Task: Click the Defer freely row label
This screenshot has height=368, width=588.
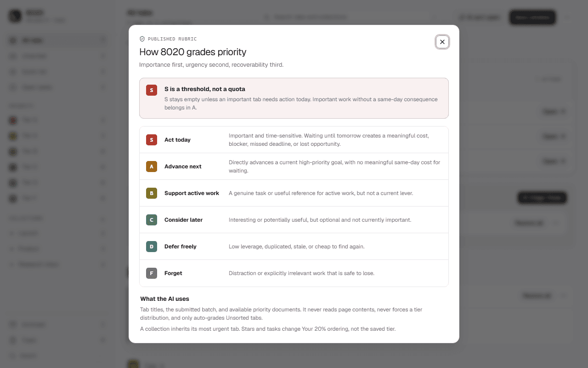Action: 181,247
